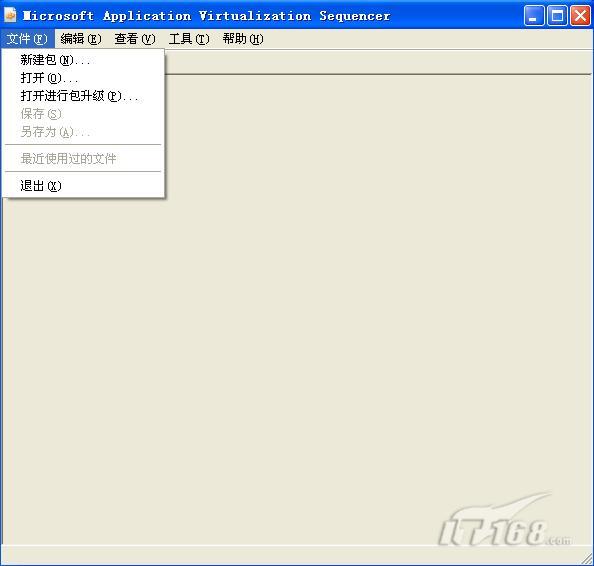Click the resize grip in the window corner
The width and height of the screenshot is (594, 566).
click(x=586, y=558)
